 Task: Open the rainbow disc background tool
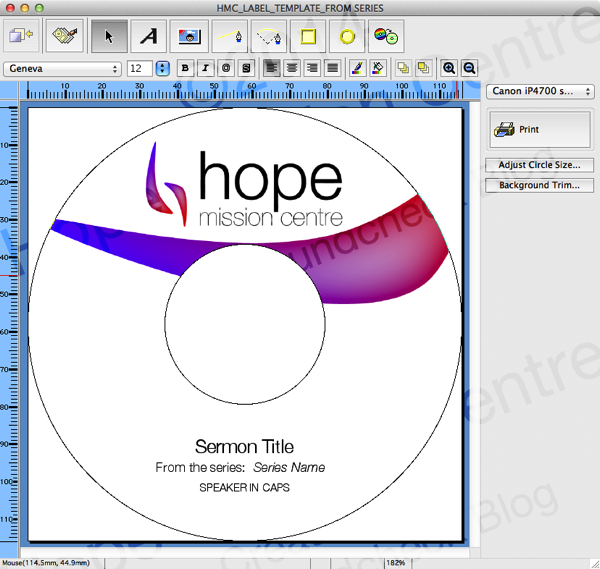[x=386, y=37]
